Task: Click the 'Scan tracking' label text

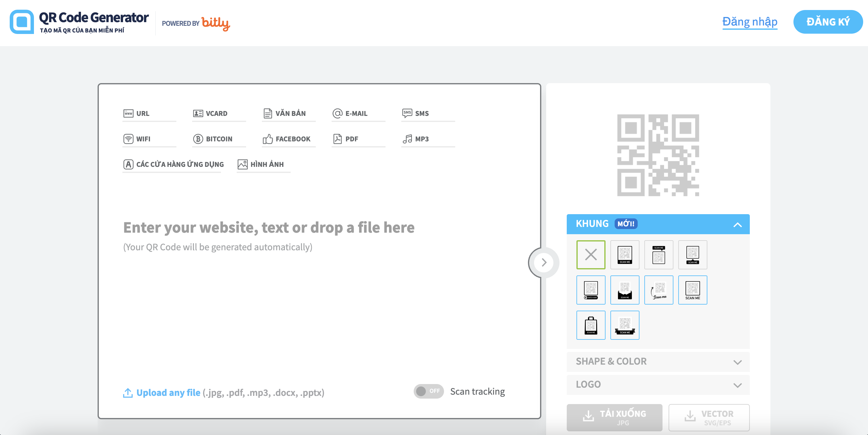Action: tap(477, 392)
